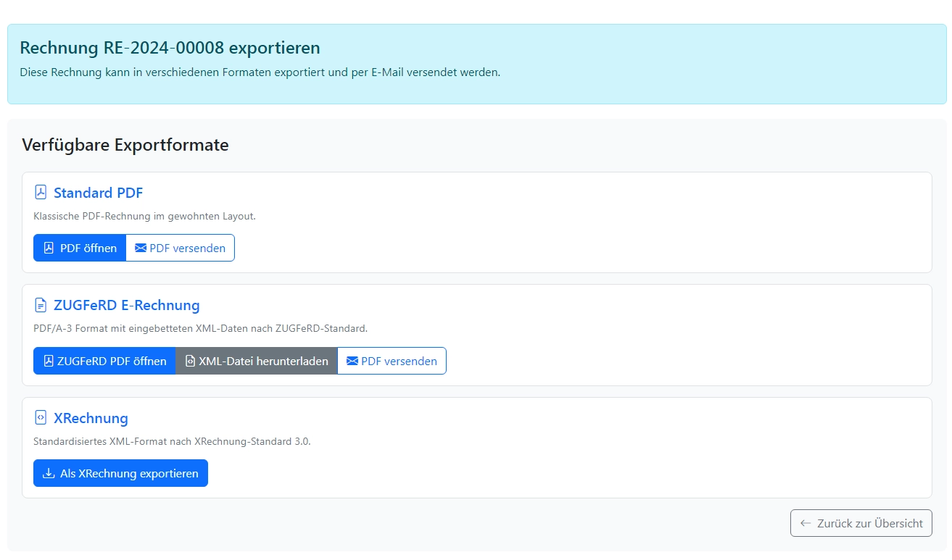Click the PDF icon in ZUGFeRD PDF öffnen
The width and height of the screenshot is (952, 560).
49,361
